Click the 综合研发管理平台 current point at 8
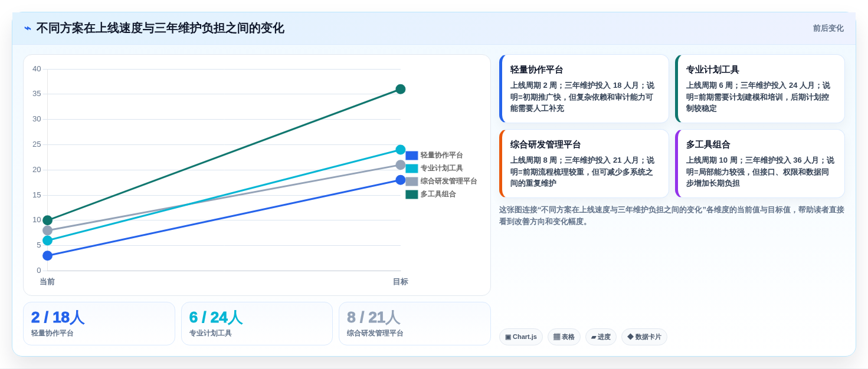 48,230
